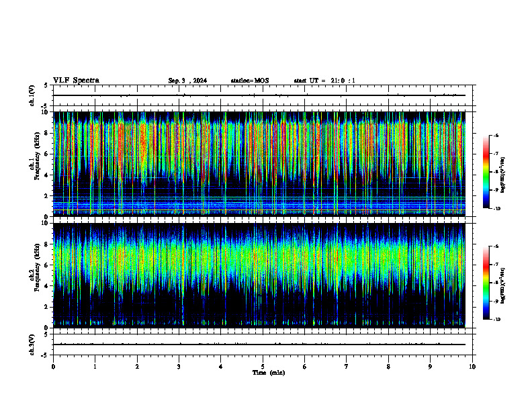The width and height of the screenshot is (532, 411).
Task: Select the "start UT = 21: 0 : 1" text
Action: tap(324, 81)
